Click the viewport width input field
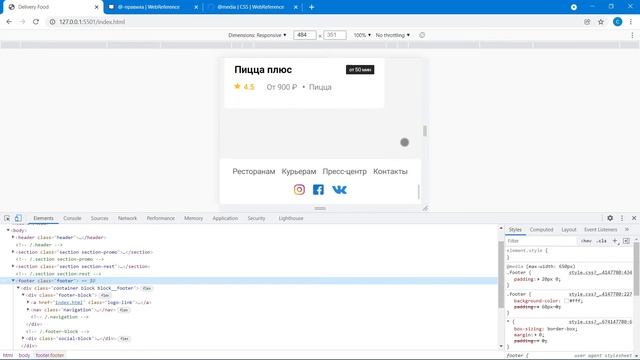The image size is (640, 360). click(x=304, y=35)
